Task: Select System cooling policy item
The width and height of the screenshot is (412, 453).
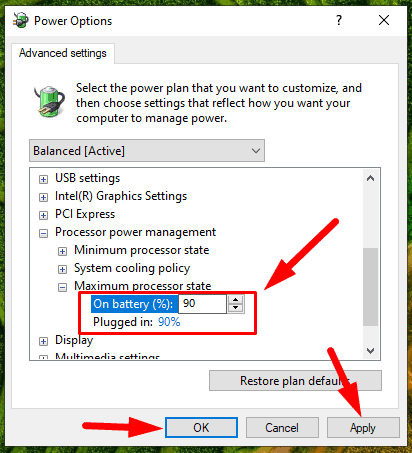Action: pos(132,268)
